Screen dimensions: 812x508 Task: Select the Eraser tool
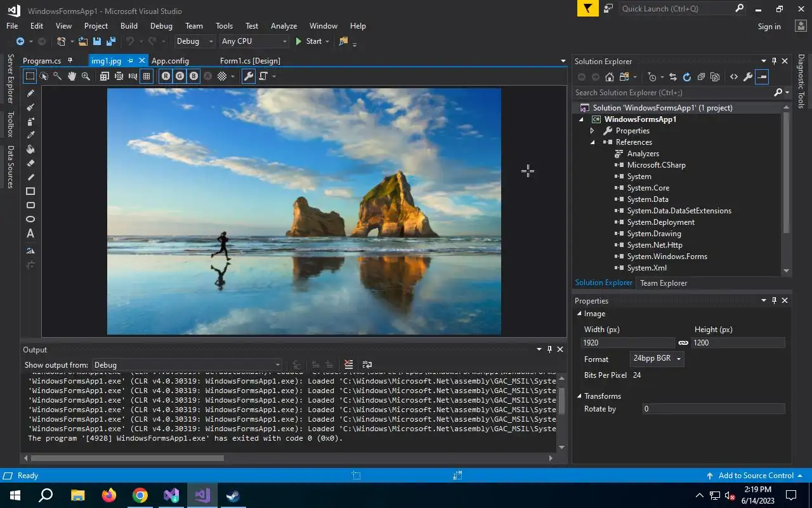pyautogui.click(x=30, y=163)
